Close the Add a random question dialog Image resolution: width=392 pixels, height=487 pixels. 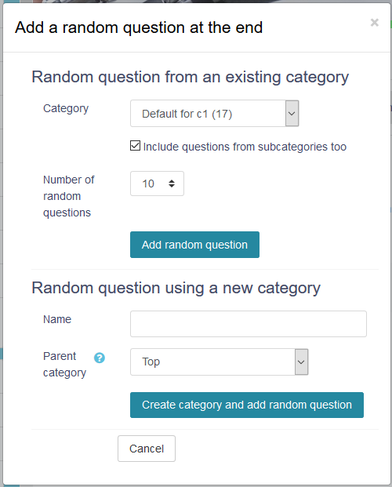(374, 22)
